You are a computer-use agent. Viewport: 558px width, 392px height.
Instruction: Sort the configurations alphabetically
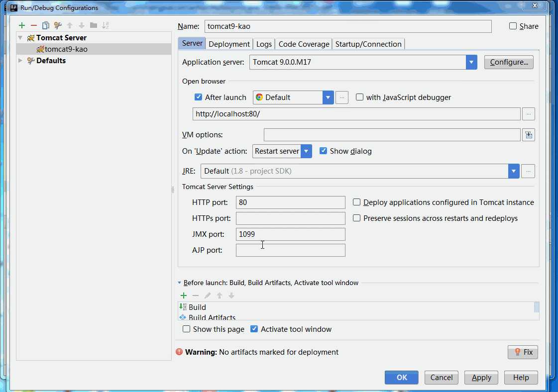[x=106, y=25]
